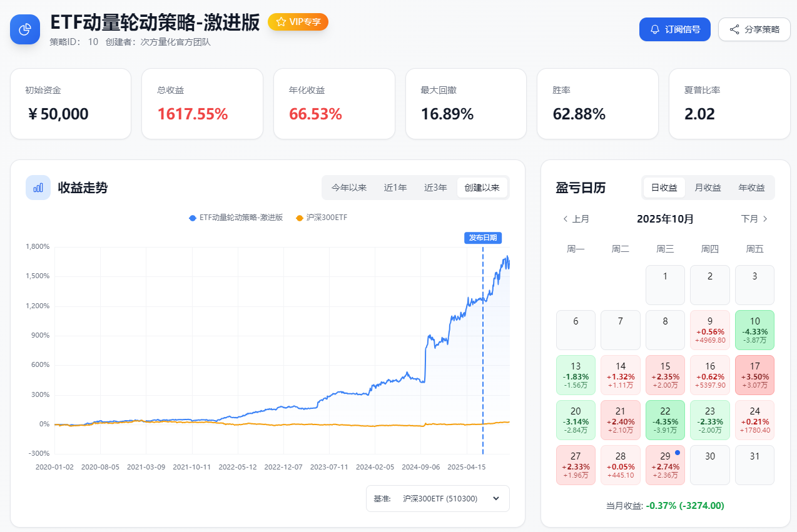The height and width of the screenshot is (532, 797).
Task: Click the October 17 calendar cell
Action: click(754, 374)
